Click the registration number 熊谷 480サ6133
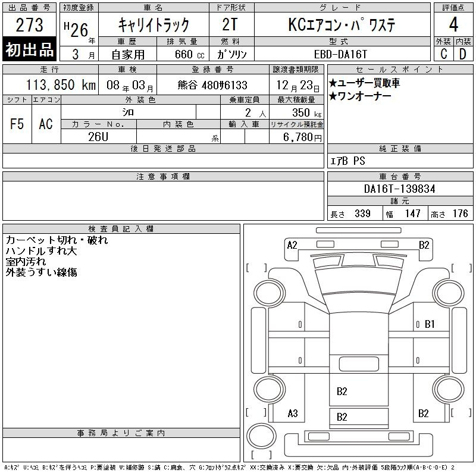The width and height of the screenshot is (476, 476). click(x=212, y=85)
